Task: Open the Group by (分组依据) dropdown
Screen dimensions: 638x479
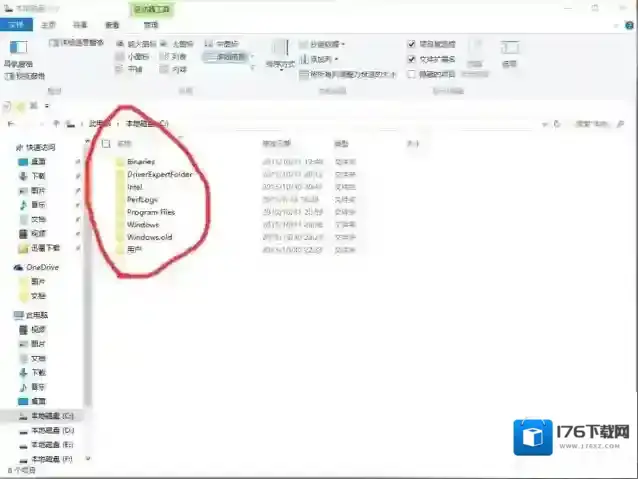Action: (322, 44)
